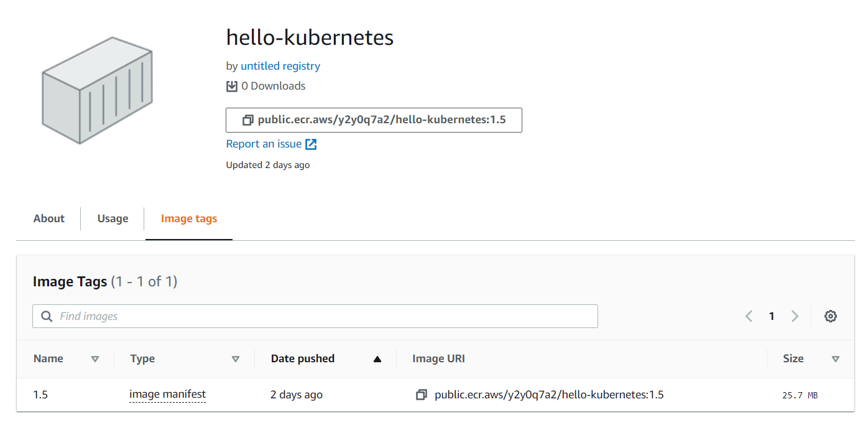
Task: Click the image manifest type label
Action: point(167,395)
